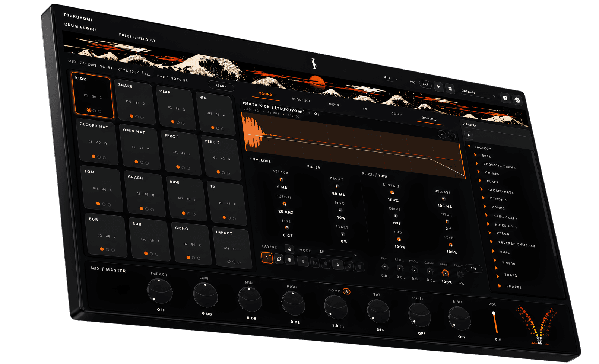
Task: Click the first indicator dot on Kick pad
Action: tap(89, 110)
